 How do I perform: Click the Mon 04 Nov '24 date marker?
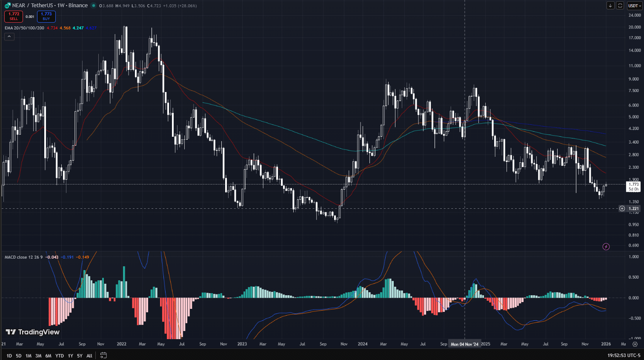(465, 343)
